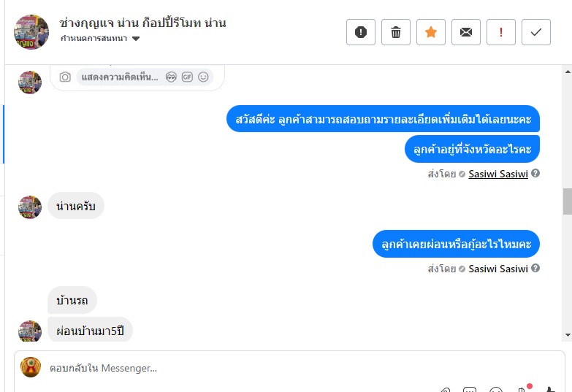Click help icon beside second Sasiwi Sasiwi

[x=535, y=268]
